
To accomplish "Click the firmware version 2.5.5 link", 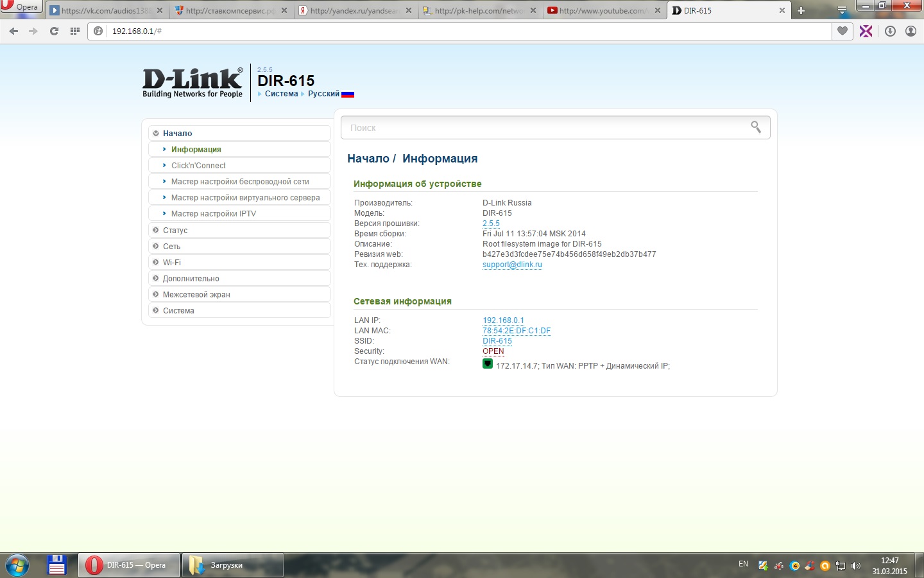I will tap(491, 223).
